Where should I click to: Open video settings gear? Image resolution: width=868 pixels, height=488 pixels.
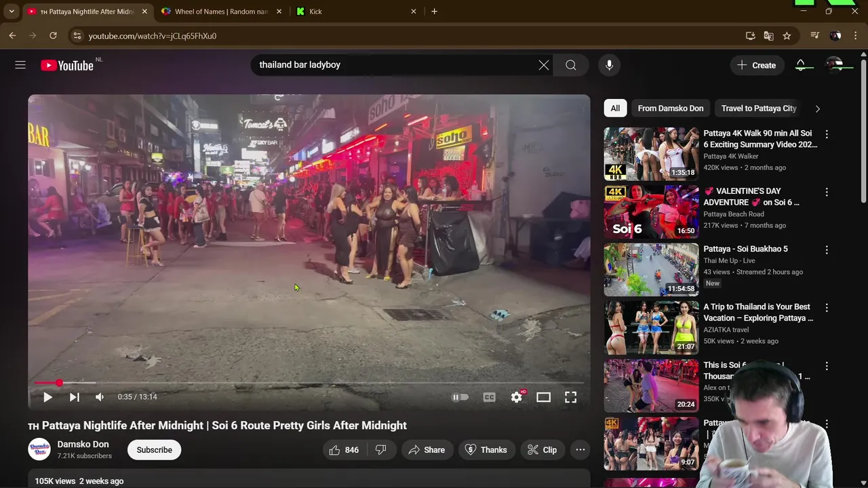pos(517,397)
